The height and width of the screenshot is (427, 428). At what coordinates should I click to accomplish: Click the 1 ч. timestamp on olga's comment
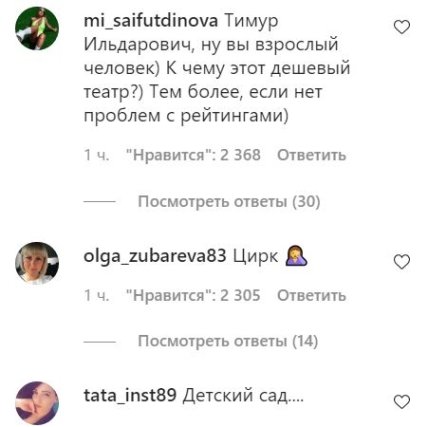(96, 296)
